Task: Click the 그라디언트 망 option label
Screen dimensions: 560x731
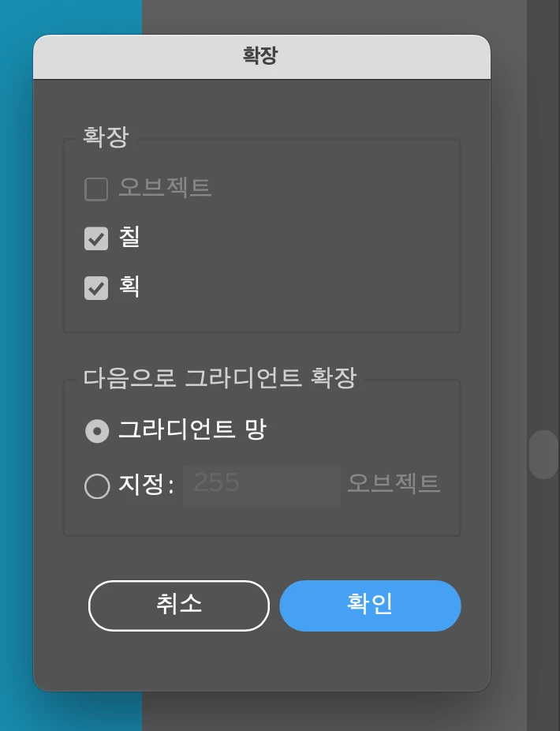Action: click(192, 429)
